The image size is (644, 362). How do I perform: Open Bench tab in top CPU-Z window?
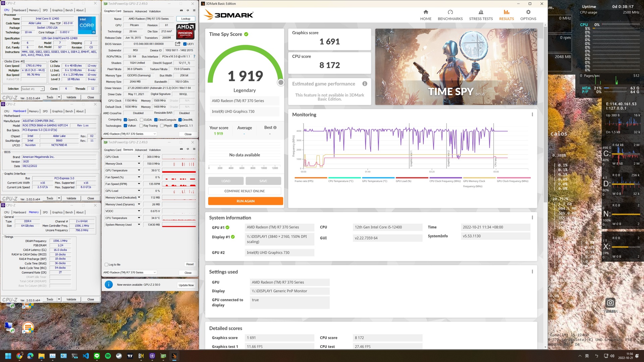pos(69,10)
